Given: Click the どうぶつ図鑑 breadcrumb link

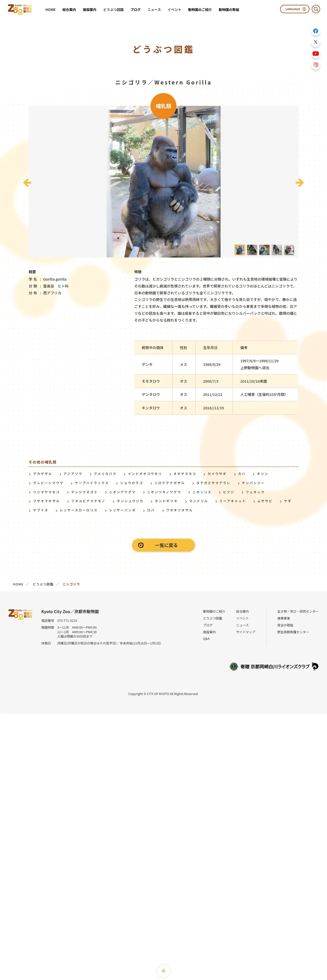Looking at the screenshot, I should 43,584.
